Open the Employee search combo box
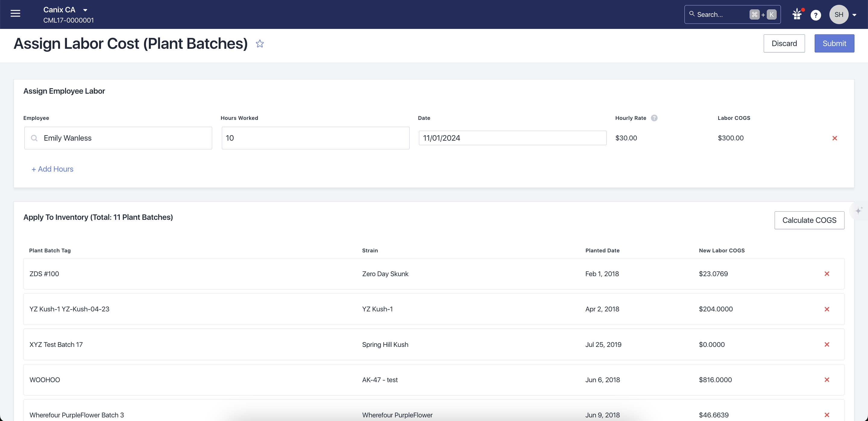This screenshot has width=868, height=421. tap(118, 138)
